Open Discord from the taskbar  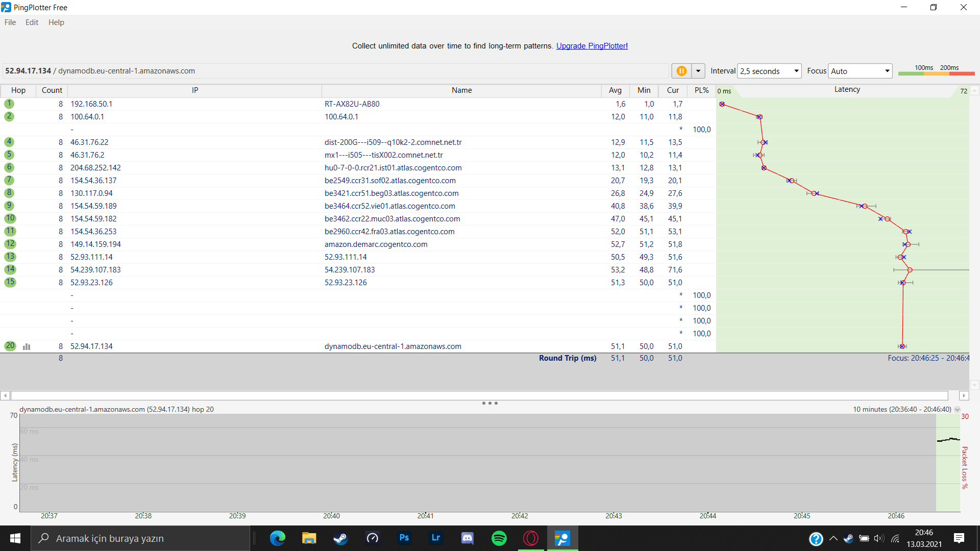pyautogui.click(x=467, y=538)
